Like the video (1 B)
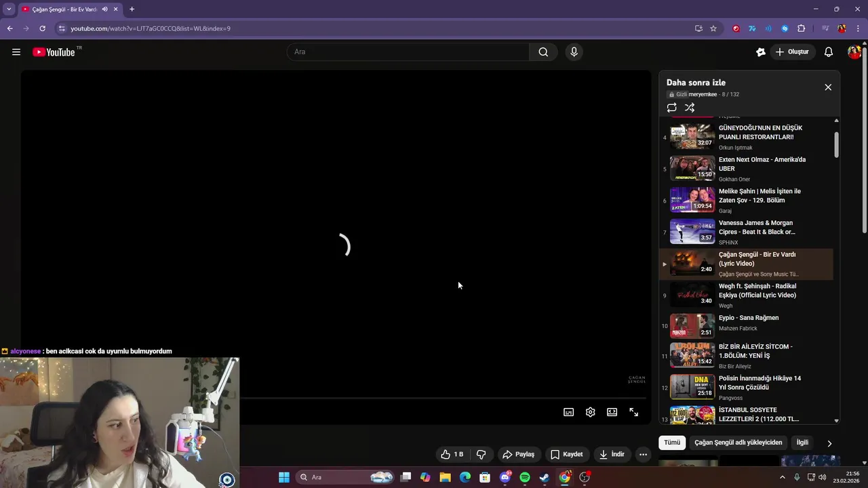 [452, 454]
